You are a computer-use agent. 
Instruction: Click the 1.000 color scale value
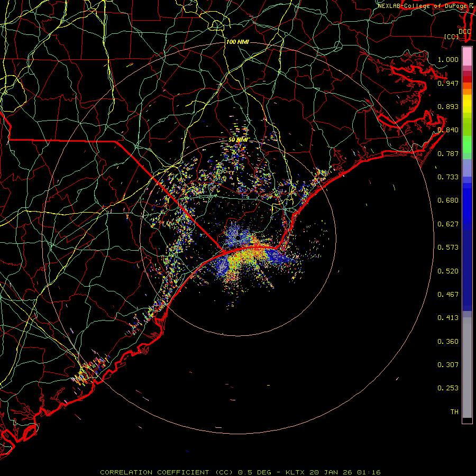(x=448, y=59)
